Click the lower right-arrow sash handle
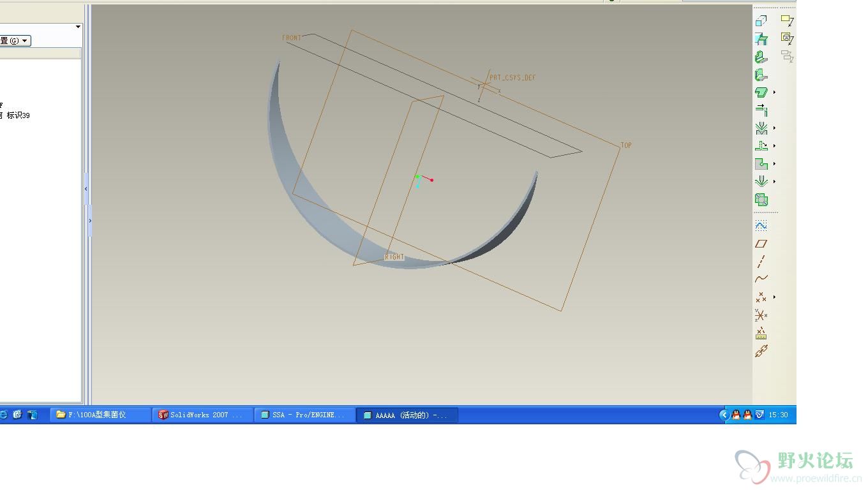This screenshot has width=868, height=490. click(x=90, y=221)
